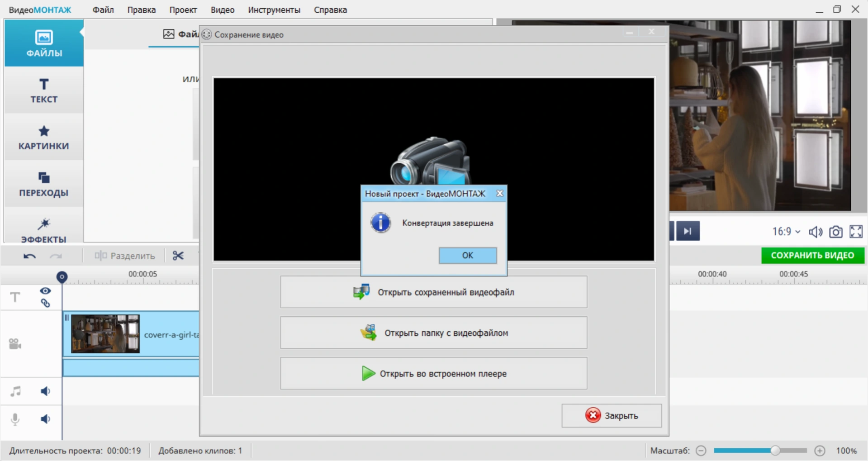
Task: Open the Проект menu
Action: [183, 10]
